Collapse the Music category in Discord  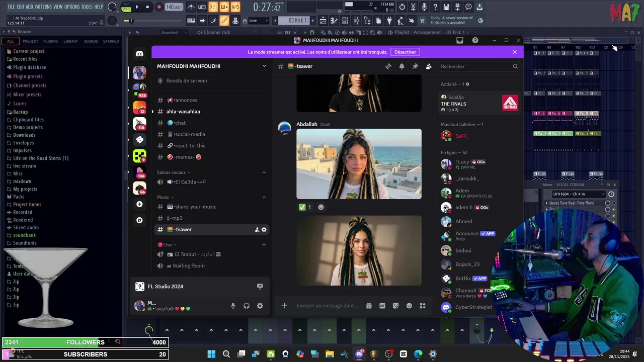coord(165,197)
